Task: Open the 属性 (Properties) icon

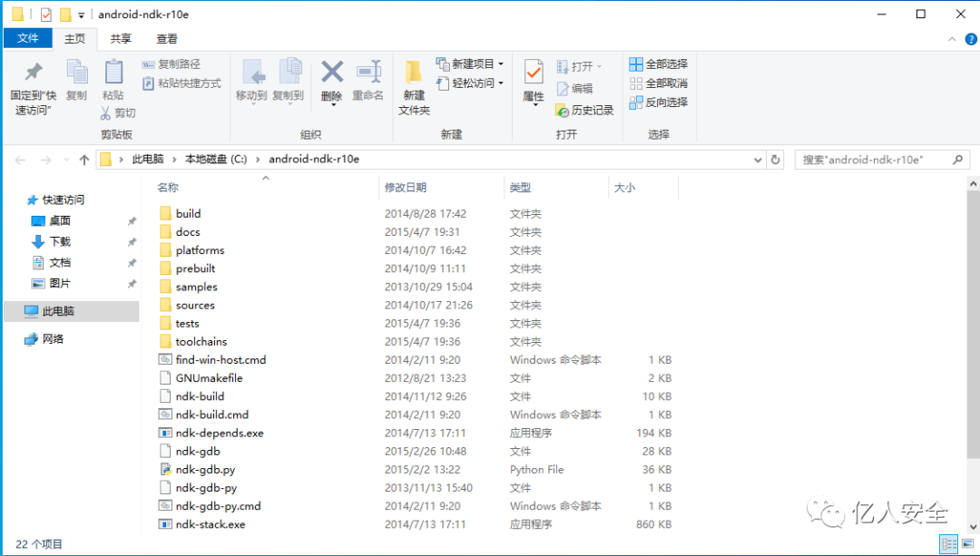Action: coord(533,77)
